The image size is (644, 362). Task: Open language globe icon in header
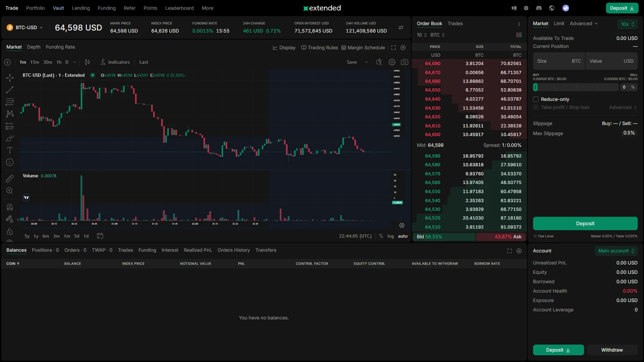552,8
